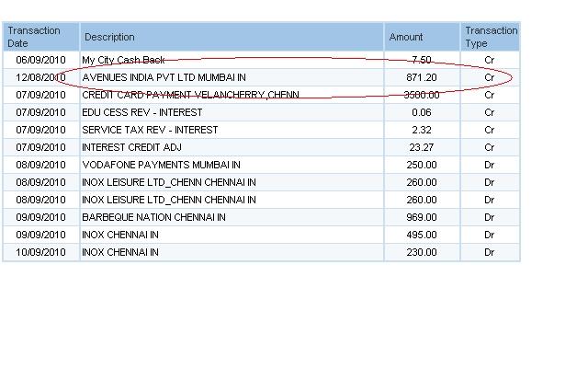Click the date in the EDU CESS REV row

[40, 112]
